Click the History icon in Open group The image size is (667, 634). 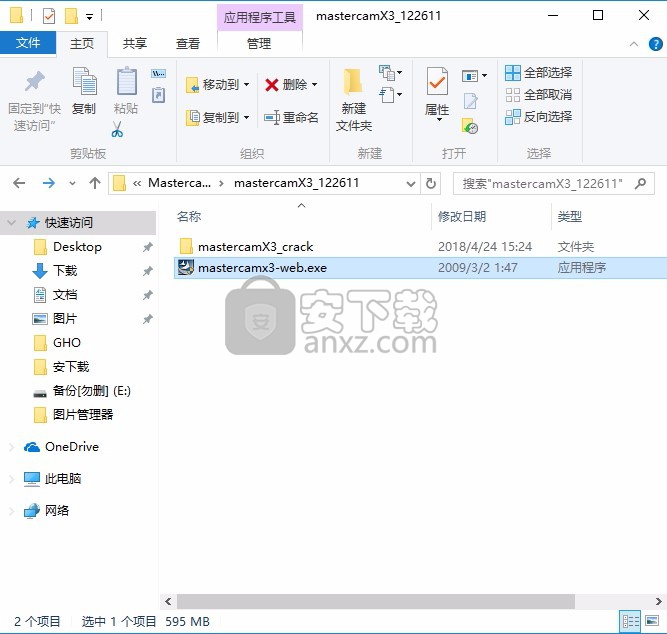470,126
